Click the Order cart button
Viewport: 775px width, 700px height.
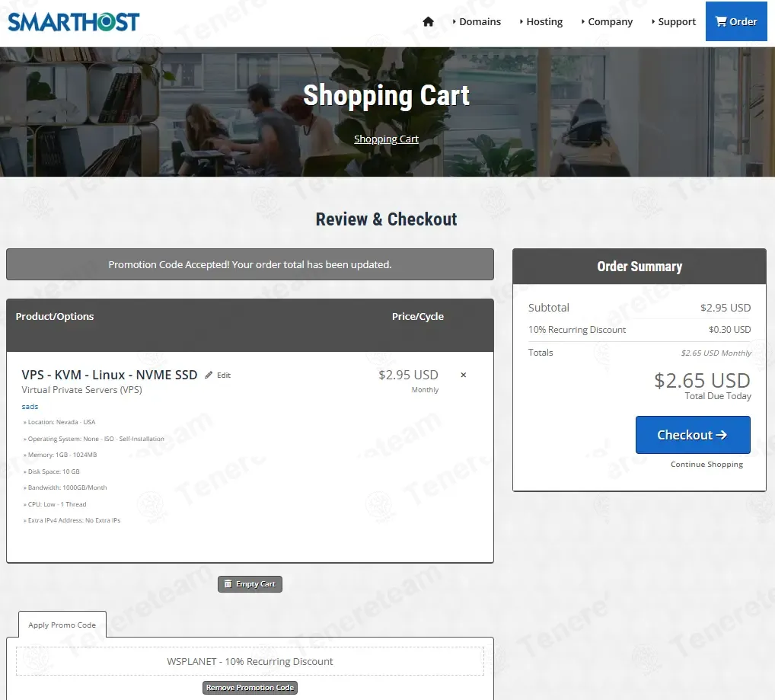click(x=736, y=21)
